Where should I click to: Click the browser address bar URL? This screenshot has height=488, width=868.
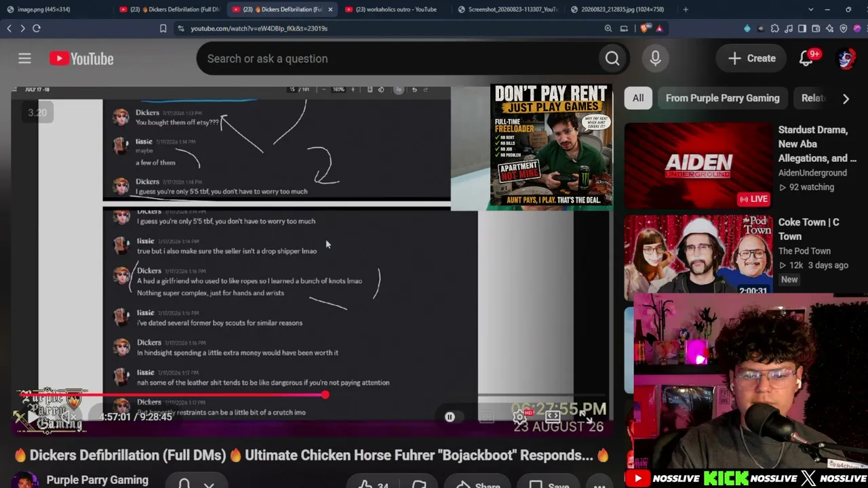coord(259,28)
